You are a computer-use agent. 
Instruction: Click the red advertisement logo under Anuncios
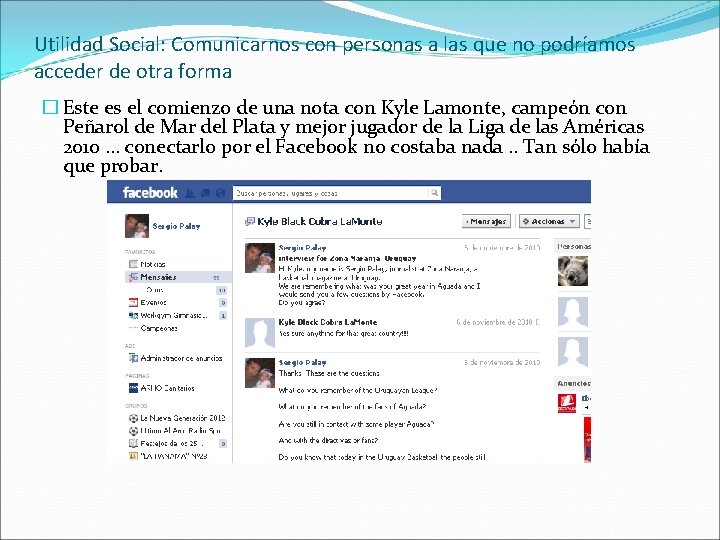pyautogui.click(x=567, y=404)
